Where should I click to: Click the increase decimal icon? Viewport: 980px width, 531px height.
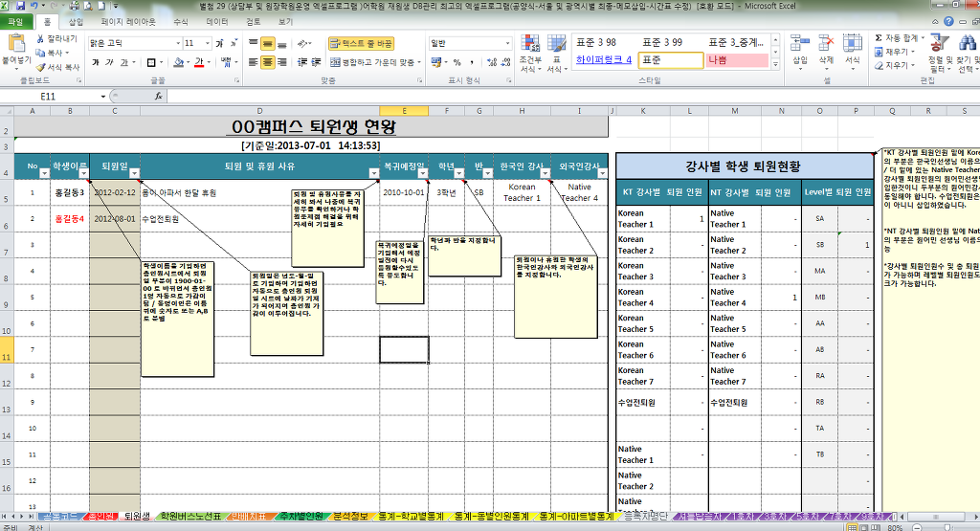[492, 62]
